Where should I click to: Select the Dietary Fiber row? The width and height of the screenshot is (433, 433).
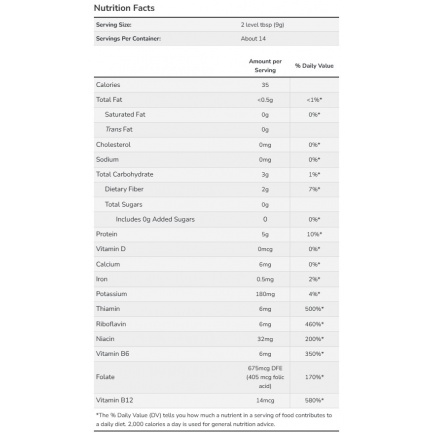click(x=216, y=189)
